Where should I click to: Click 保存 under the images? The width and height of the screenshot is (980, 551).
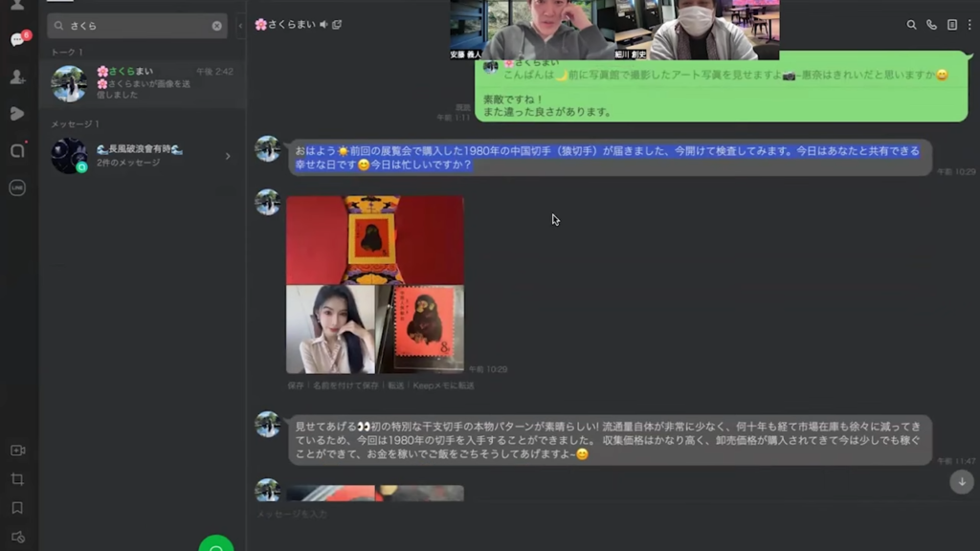pyautogui.click(x=296, y=386)
